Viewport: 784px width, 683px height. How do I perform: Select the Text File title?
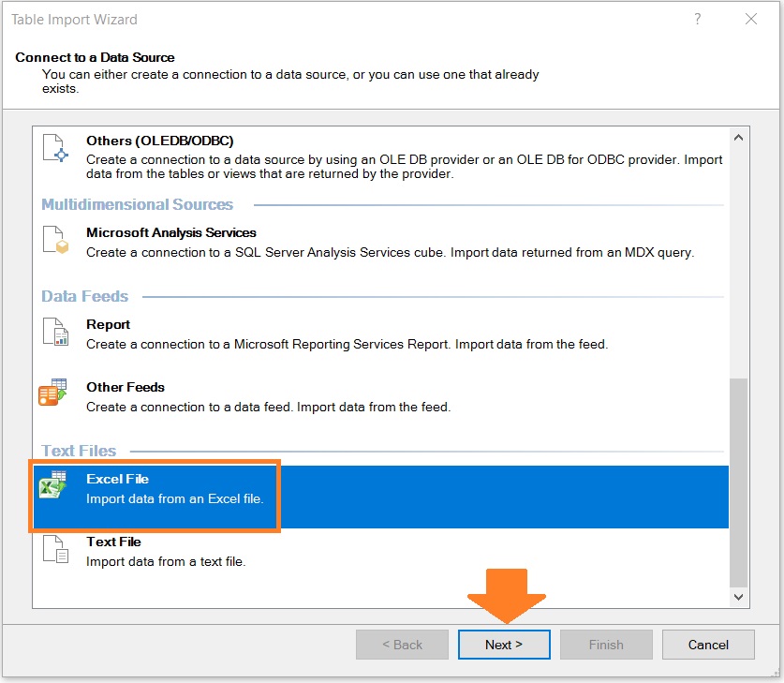coord(113,542)
